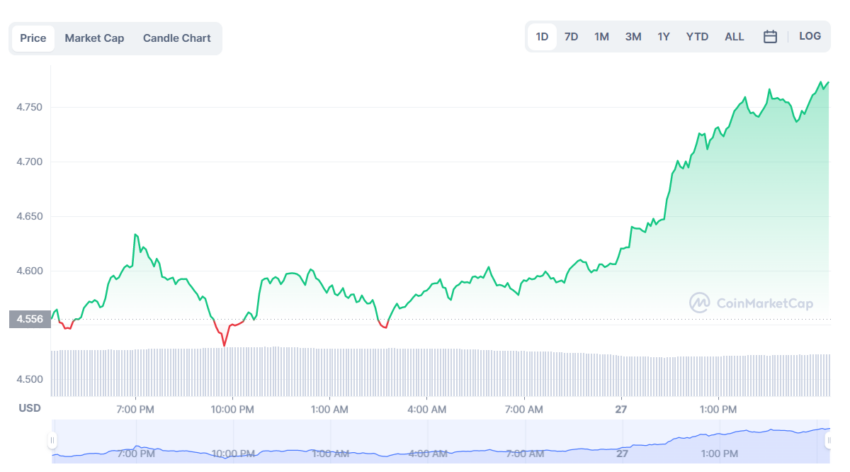Switch to the Market Cap tab
850x472 pixels.
pyautogui.click(x=94, y=38)
